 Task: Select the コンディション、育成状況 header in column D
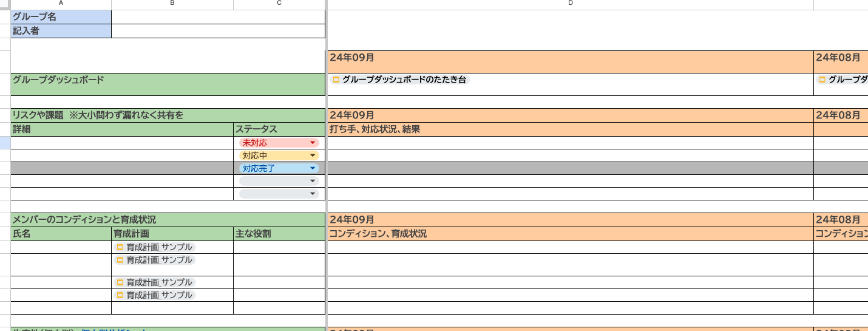pyautogui.click(x=571, y=234)
